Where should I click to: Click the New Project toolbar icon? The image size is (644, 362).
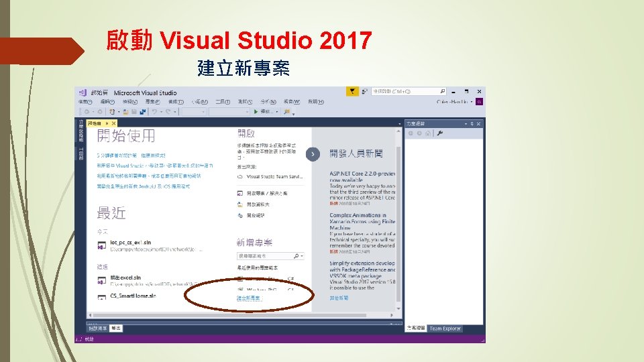(x=112, y=112)
